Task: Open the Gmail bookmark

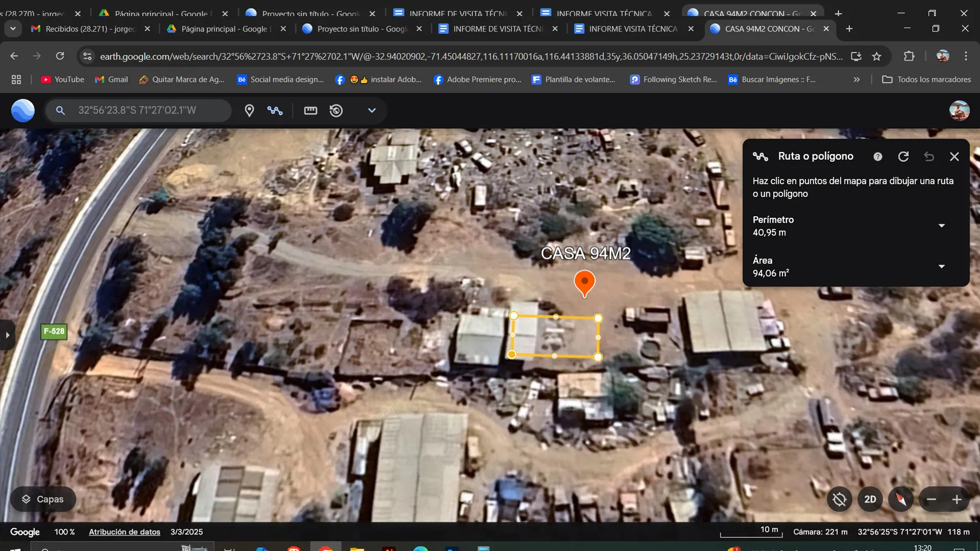Action: (x=111, y=80)
